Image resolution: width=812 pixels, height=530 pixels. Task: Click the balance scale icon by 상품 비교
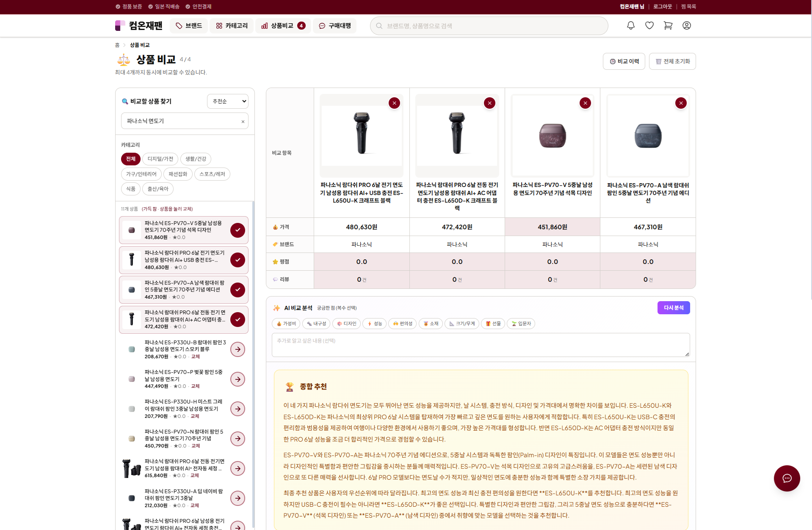124,60
